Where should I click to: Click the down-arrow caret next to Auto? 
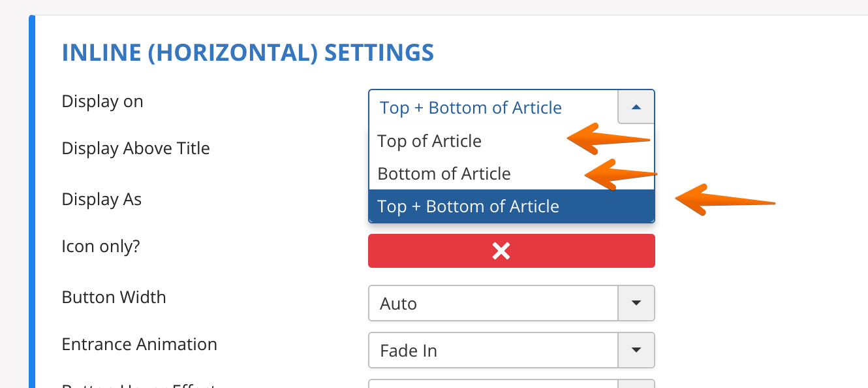pos(636,303)
